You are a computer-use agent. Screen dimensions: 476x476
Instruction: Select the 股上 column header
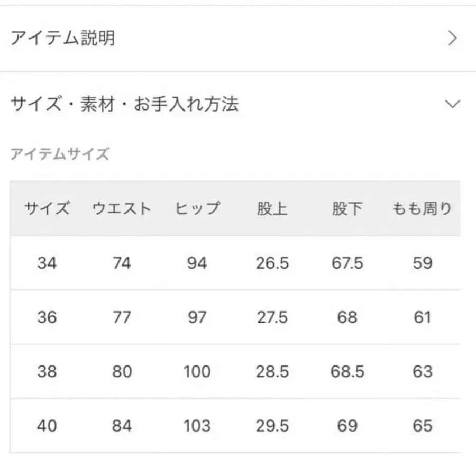point(271,208)
